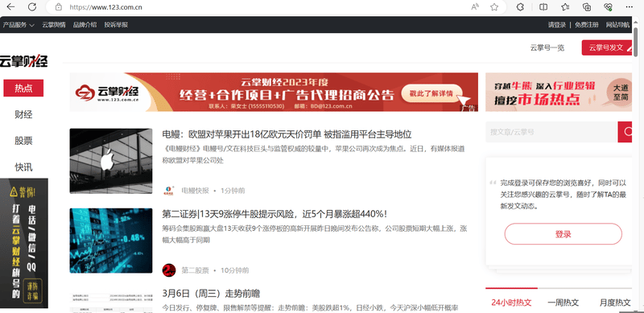
Task: Open Read aloud icon in the address bar
Action: click(475, 7)
